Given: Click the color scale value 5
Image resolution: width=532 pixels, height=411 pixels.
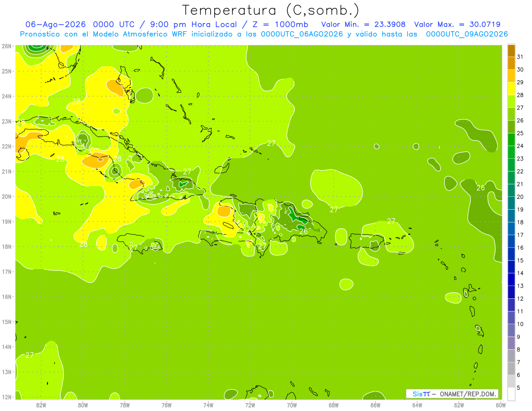Looking at the screenshot, I should pos(519,388).
